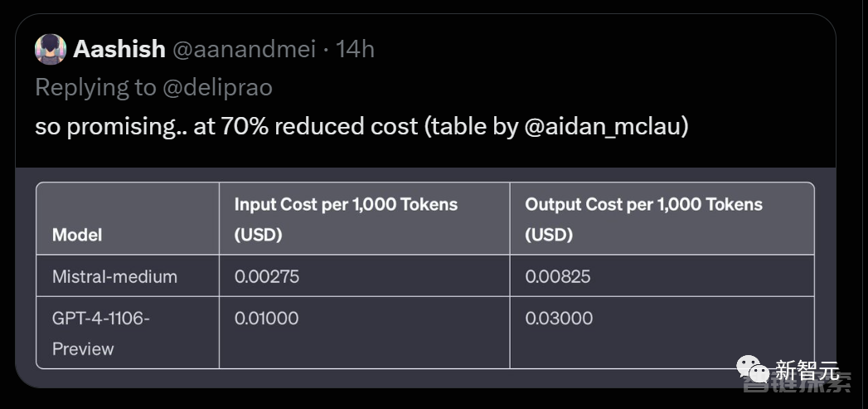The width and height of the screenshot is (868, 409).
Task: Click the 新智元 watermark text
Action: (x=807, y=370)
